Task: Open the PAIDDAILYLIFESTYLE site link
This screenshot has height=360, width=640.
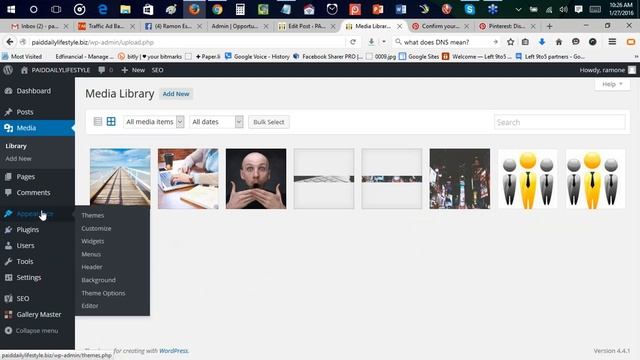Action: (55, 70)
